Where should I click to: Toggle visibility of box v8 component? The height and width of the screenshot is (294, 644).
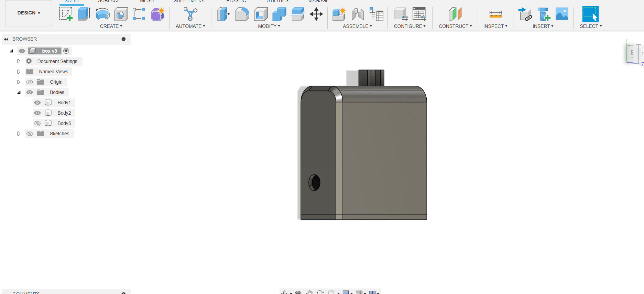(22, 51)
